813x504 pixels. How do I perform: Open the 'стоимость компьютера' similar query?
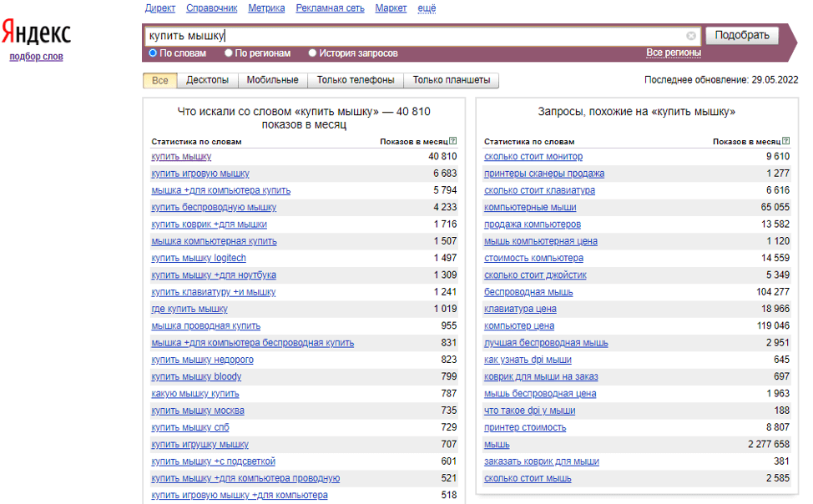[x=533, y=258]
